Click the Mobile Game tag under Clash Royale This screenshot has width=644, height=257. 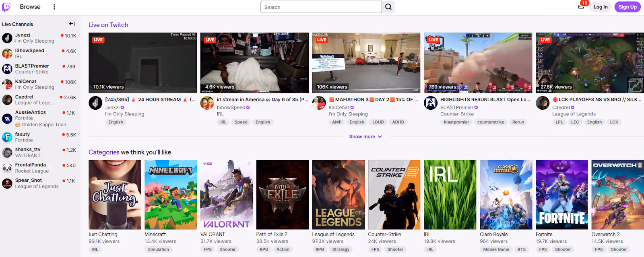496,249
